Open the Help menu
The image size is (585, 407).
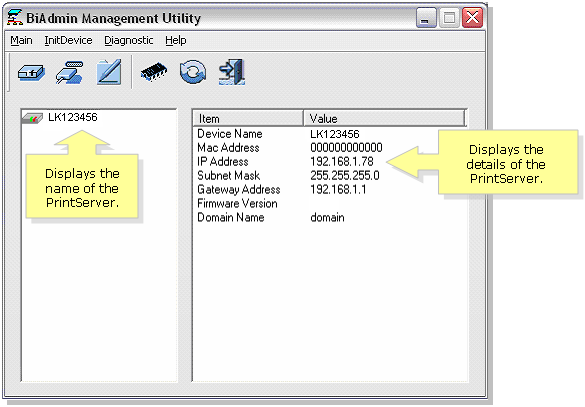click(x=176, y=40)
